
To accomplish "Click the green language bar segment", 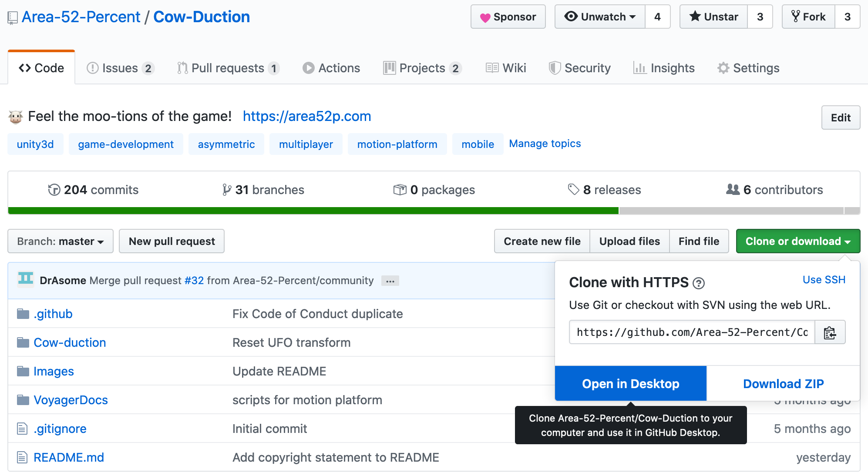I will coord(313,211).
